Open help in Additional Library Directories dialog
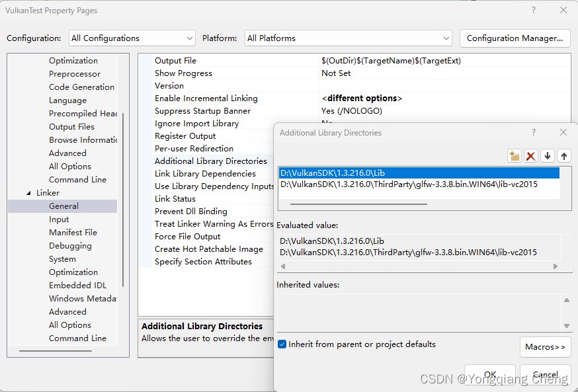Viewport: 578px width, 392px height. [x=533, y=132]
